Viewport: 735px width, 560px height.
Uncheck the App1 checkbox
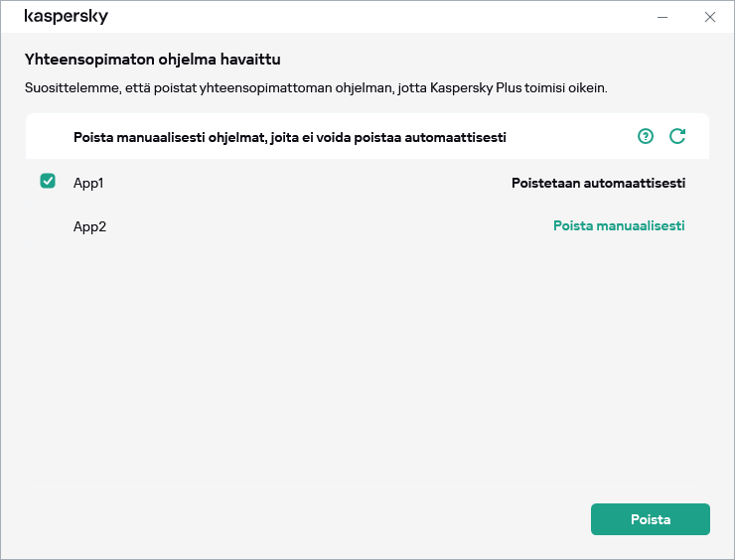(48, 182)
